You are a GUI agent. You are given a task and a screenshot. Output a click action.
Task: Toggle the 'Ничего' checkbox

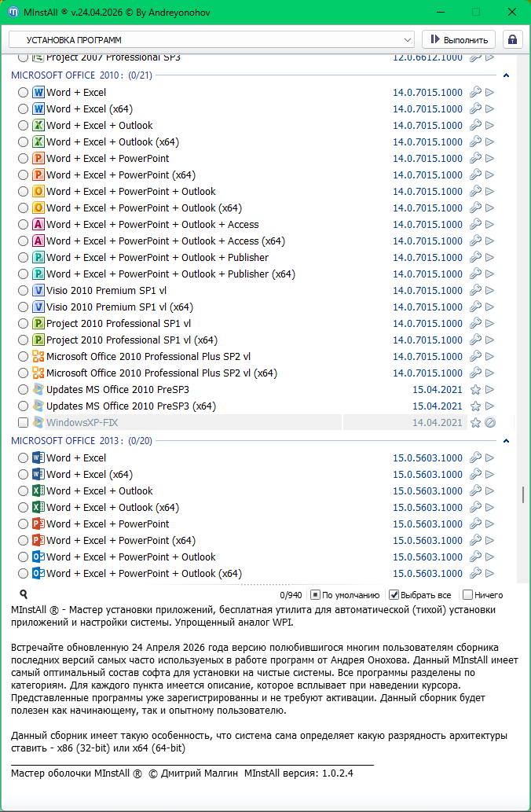click(x=468, y=595)
